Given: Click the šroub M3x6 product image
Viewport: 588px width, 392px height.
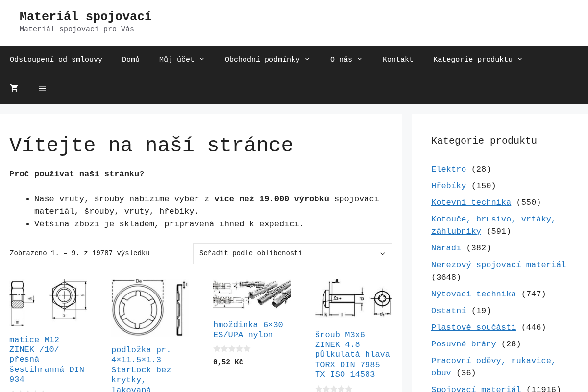Looking at the screenshot, I should [354, 298].
